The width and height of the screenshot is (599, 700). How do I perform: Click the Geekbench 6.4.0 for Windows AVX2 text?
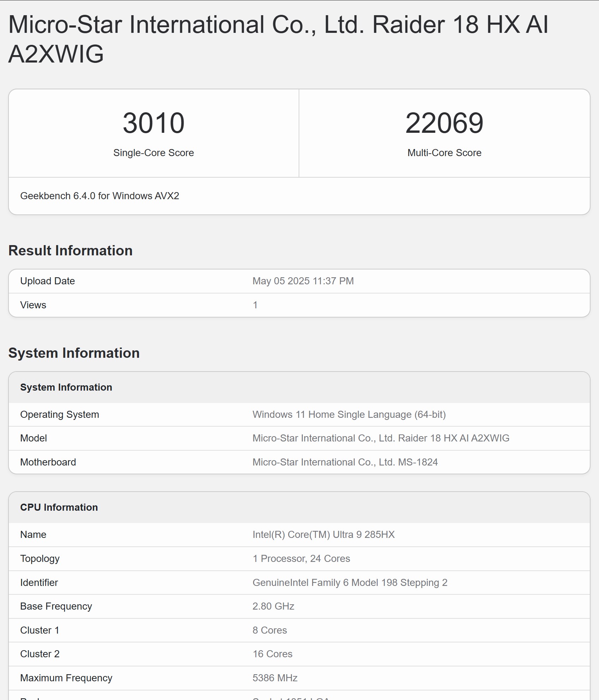pos(100,196)
